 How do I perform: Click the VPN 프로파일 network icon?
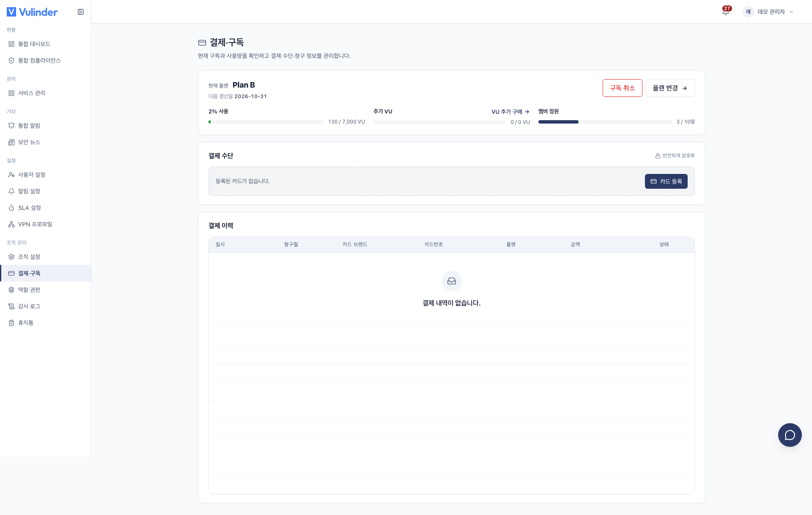(11, 224)
